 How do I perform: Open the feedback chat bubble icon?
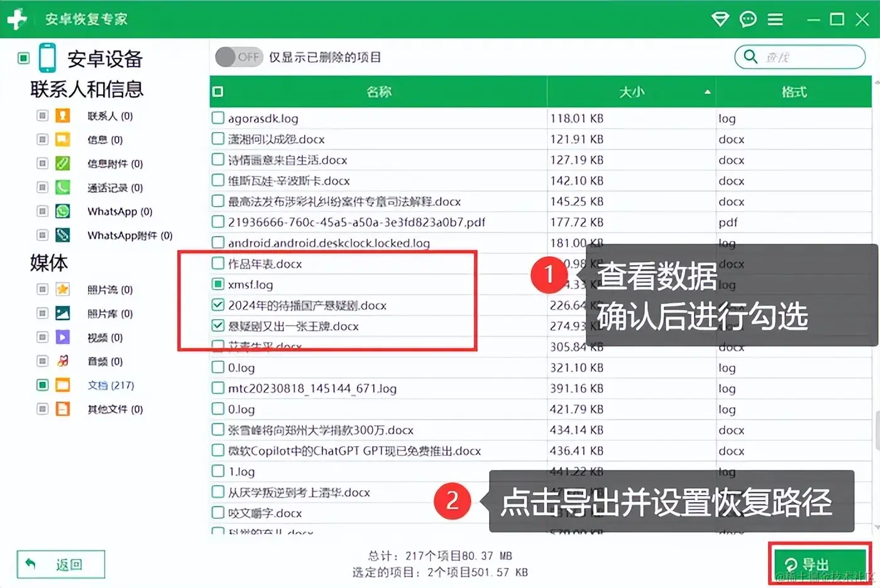point(748,19)
